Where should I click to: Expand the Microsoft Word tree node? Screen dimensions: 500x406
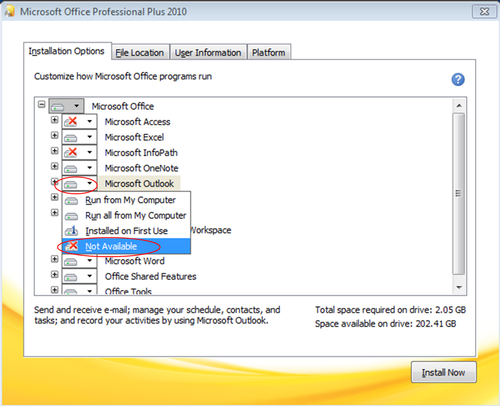55,259
